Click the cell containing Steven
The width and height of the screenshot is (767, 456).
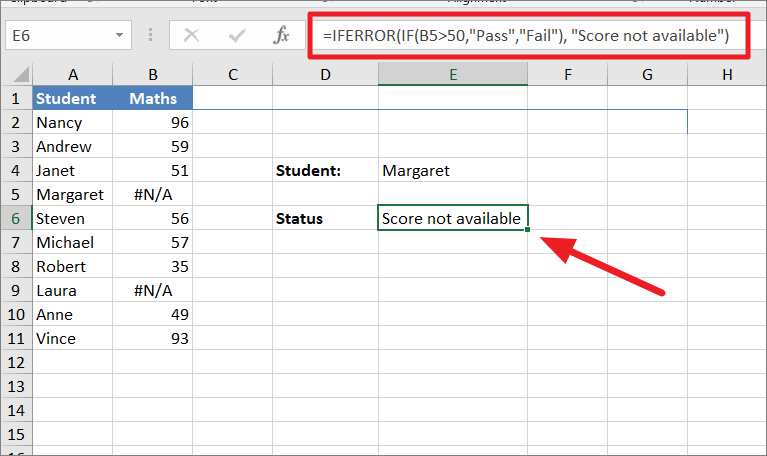(72, 218)
